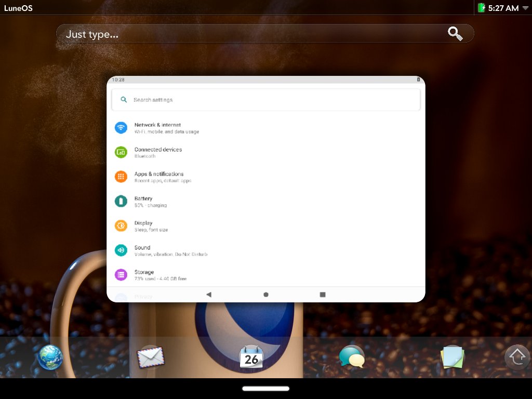The height and width of the screenshot is (399, 532).
Task: Focus the Just type search field
Action: tap(265, 33)
